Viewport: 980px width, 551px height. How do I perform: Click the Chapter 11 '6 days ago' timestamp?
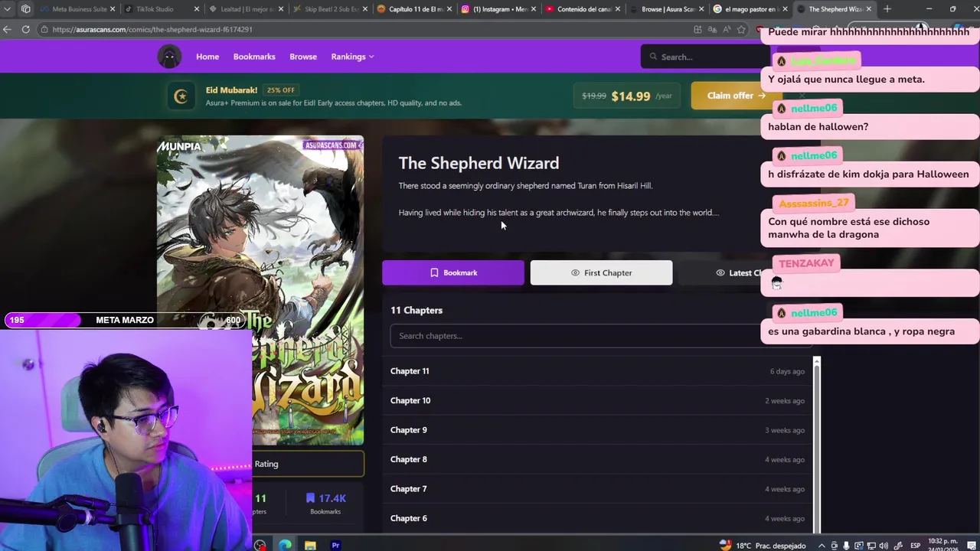tap(787, 371)
